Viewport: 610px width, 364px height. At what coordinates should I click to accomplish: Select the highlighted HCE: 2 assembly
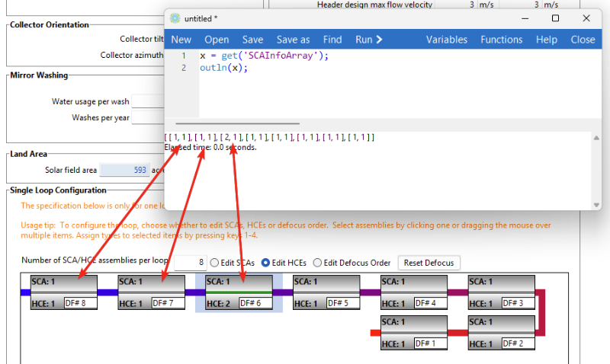click(x=239, y=292)
